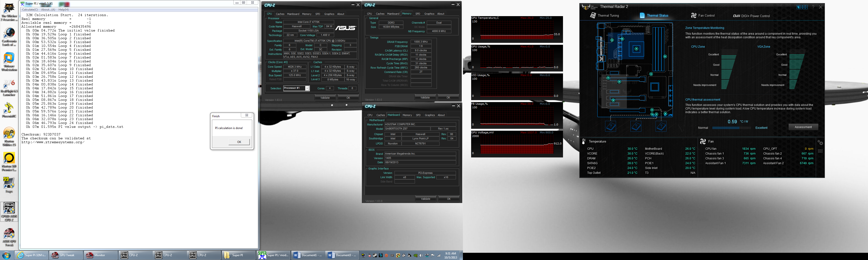Open the Help(H) menu in Super PI
868x260 pixels.
[64, 10]
